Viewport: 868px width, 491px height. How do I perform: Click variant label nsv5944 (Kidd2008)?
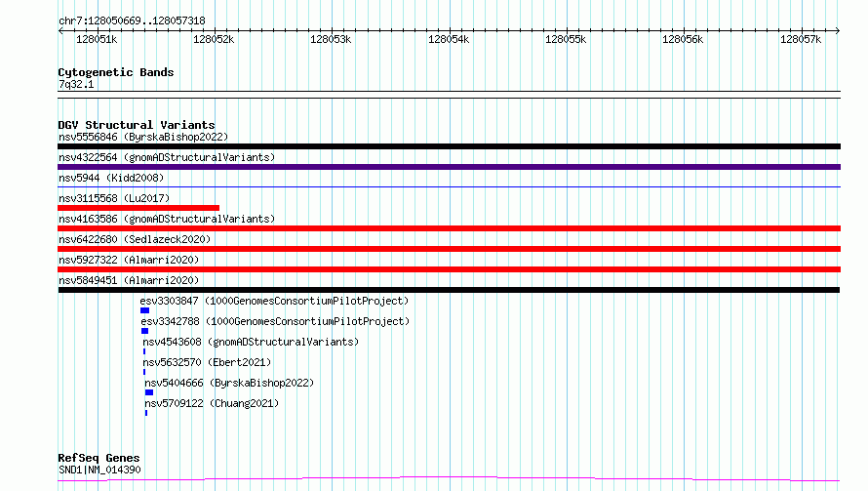click(x=111, y=178)
